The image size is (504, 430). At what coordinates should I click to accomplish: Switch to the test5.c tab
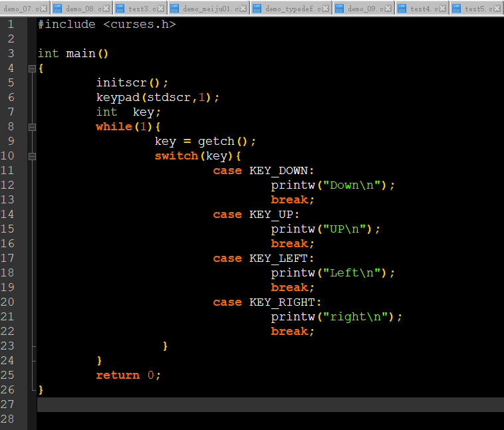478,9
